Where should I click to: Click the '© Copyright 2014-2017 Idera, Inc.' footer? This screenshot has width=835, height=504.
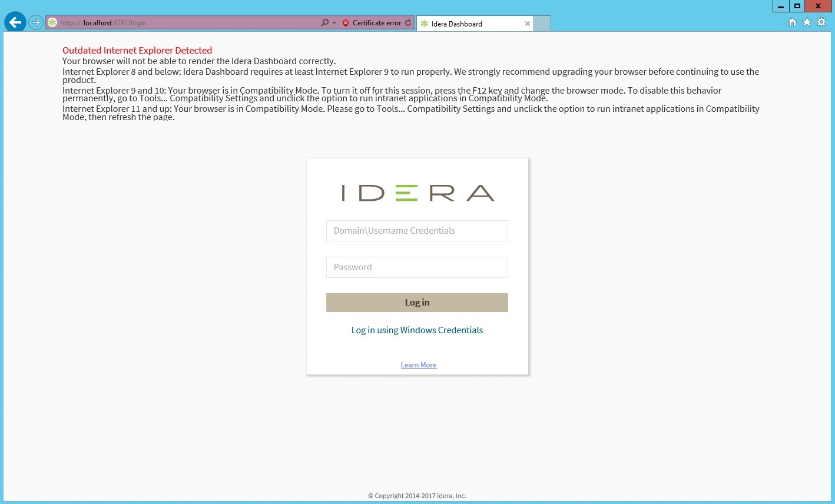coord(417,496)
